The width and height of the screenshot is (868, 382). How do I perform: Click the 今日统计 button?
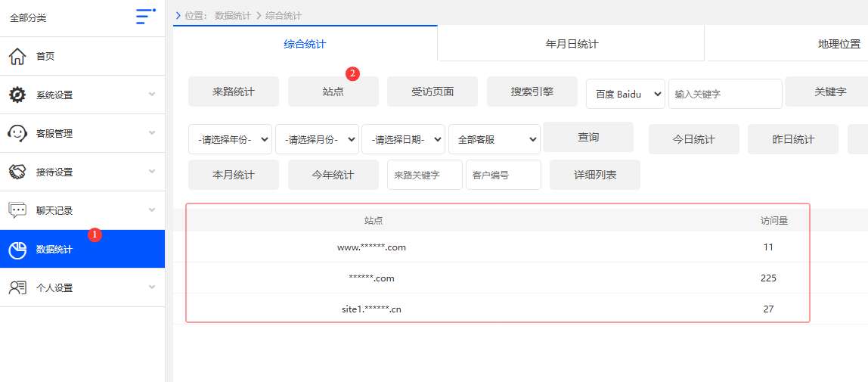click(x=693, y=139)
